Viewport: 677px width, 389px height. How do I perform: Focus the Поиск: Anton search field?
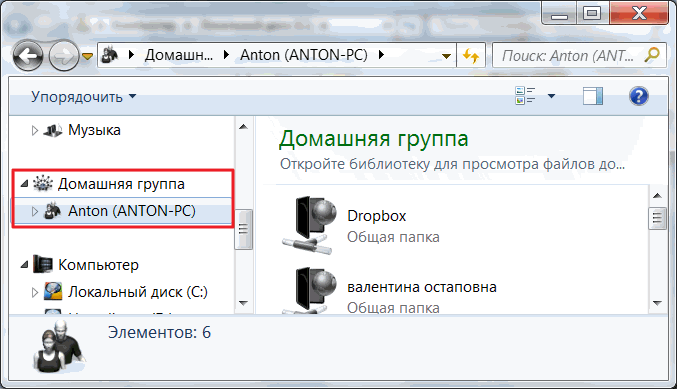click(x=568, y=56)
